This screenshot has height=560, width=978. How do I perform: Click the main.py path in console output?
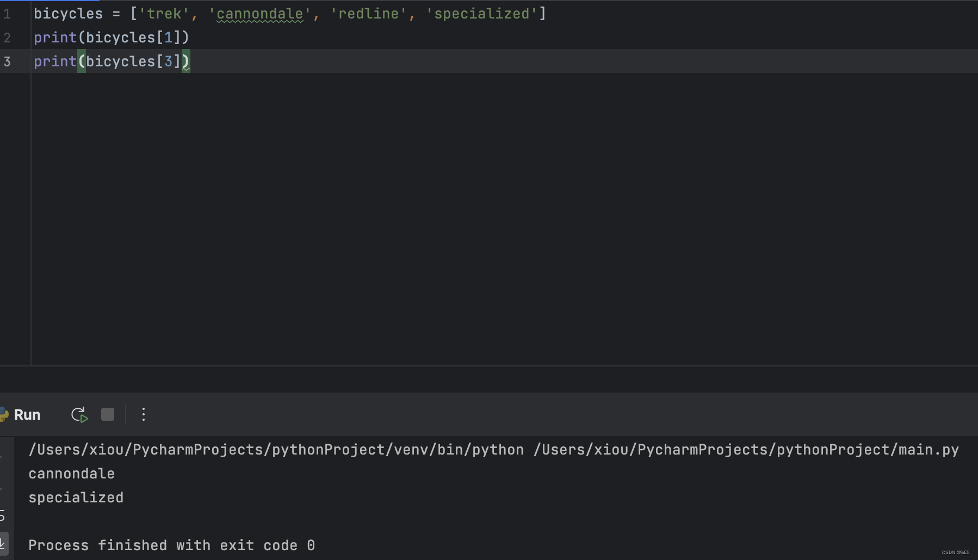pyautogui.click(x=746, y=450)
